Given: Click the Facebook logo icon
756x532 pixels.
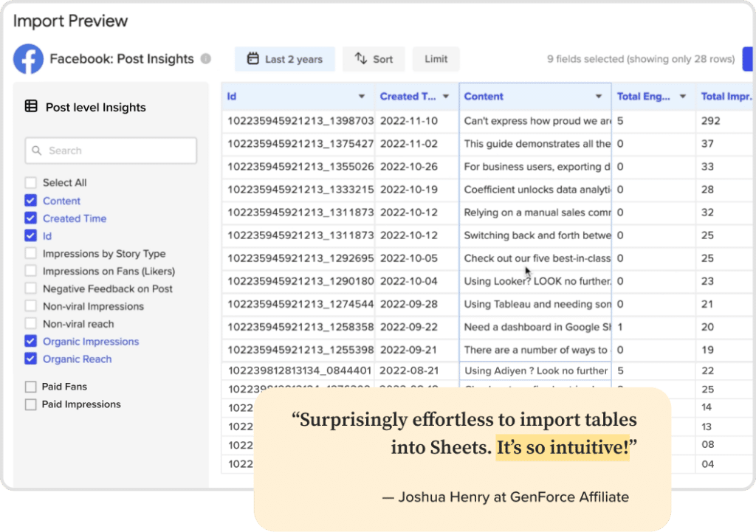Looking at the screenshot, I should coord(29,59).
